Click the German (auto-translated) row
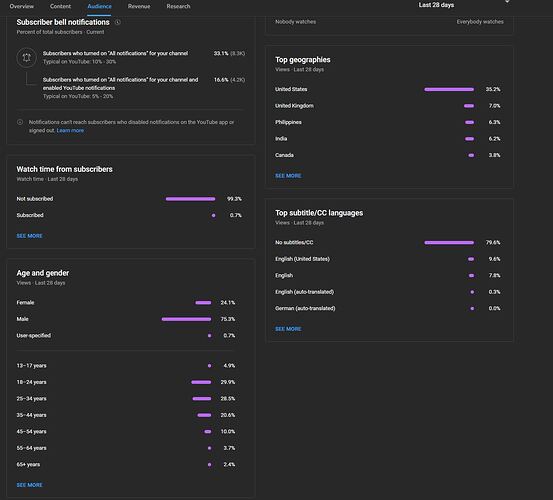 tap(388, 308)
